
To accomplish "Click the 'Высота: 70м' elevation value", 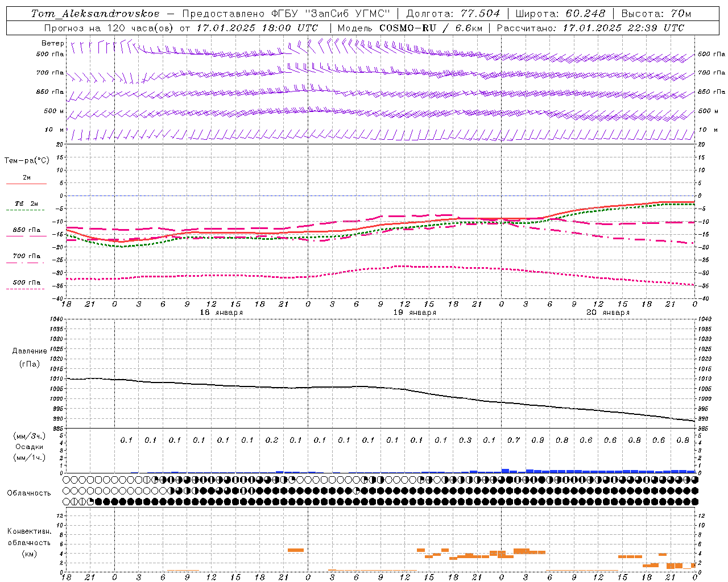I will (x=656, y=14).
